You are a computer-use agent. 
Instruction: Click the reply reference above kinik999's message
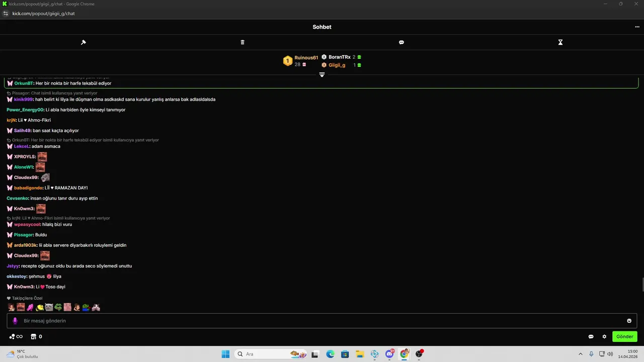[x=52, y=93]
